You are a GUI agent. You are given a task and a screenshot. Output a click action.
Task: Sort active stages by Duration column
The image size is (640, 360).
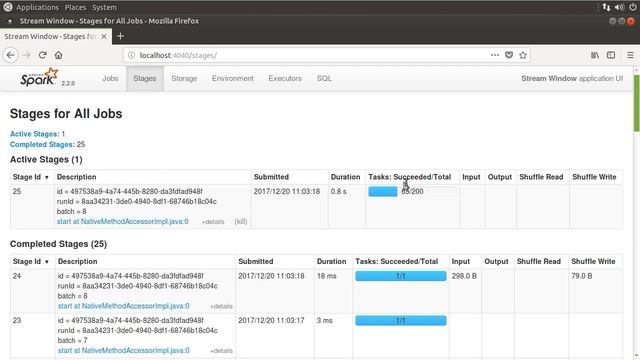click(345, 177)
